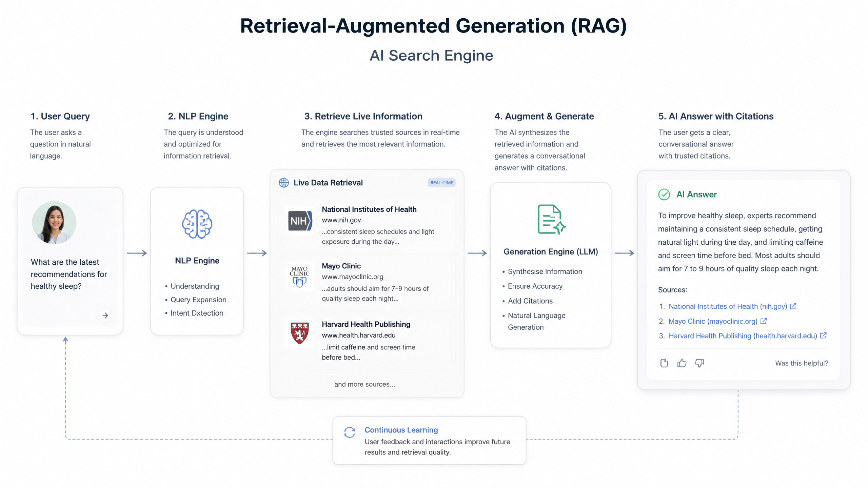Click the 'Ensure Accuracy' bullet
This screenshot has width=868, height=488.
(535, 286)
